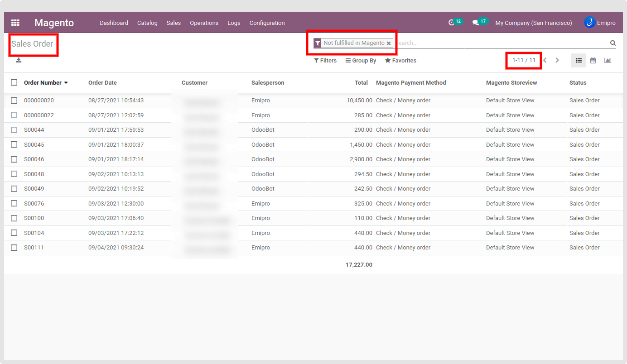Open the Operations menu
This screenshot has width=627, height=364.
pos(204,23)
